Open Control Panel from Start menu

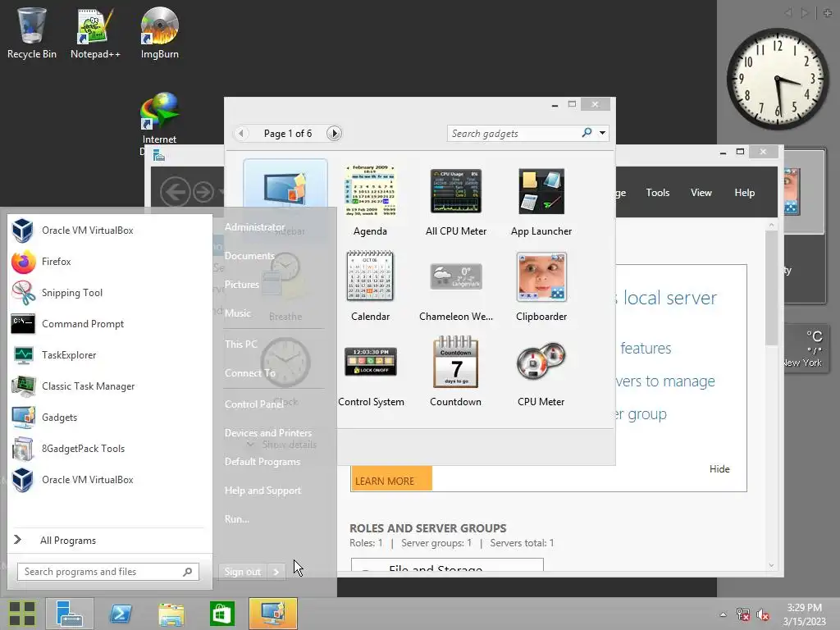click(x=254, y=404)
